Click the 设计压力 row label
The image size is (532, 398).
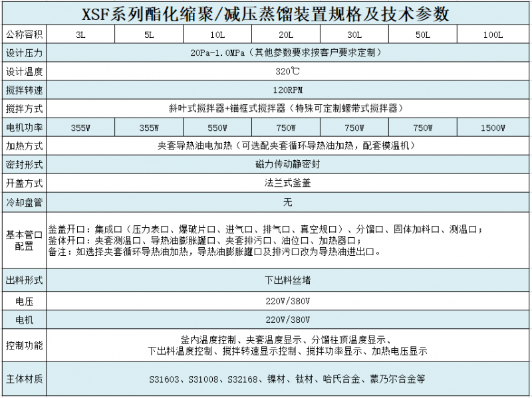point(24,52)
